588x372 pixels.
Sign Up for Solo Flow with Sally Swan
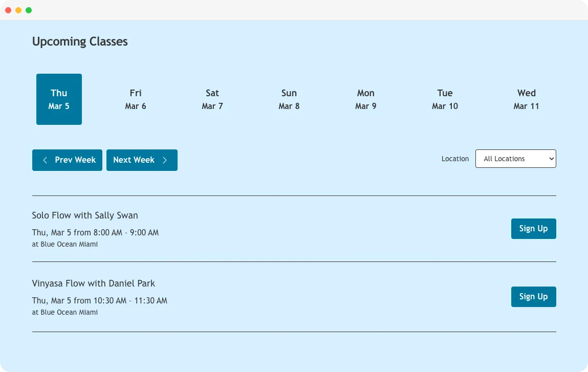pyautogui.click(x=533, y=228)
